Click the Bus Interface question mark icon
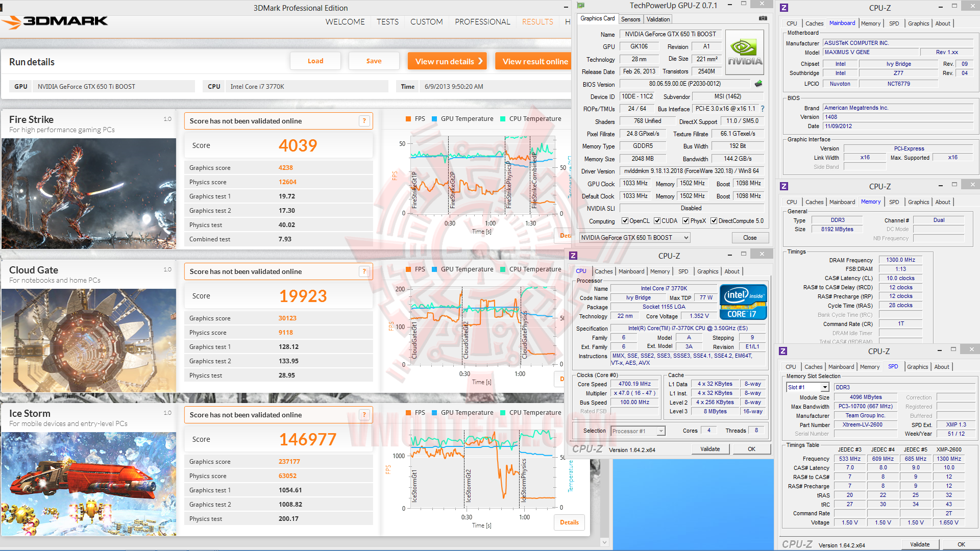Viewport: 980px width, 551px height. point(763,109)
